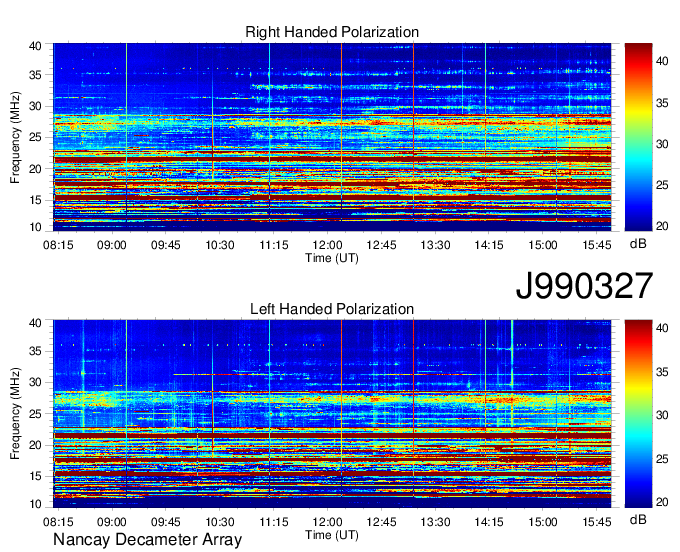Click the 40 dB label on Right Handed color bar

point(662,61)
